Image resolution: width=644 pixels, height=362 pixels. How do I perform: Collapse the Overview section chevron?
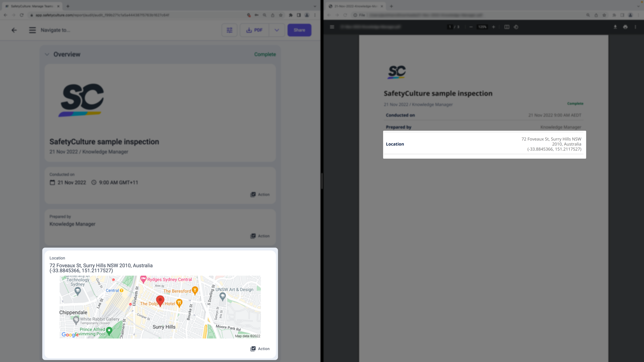coord(47,54)
